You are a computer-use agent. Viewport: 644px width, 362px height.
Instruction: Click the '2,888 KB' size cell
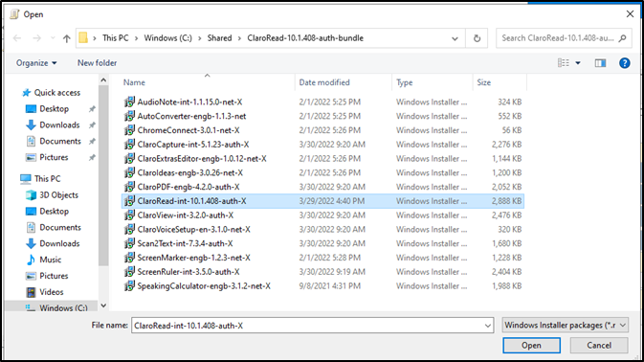pos(506,201)
